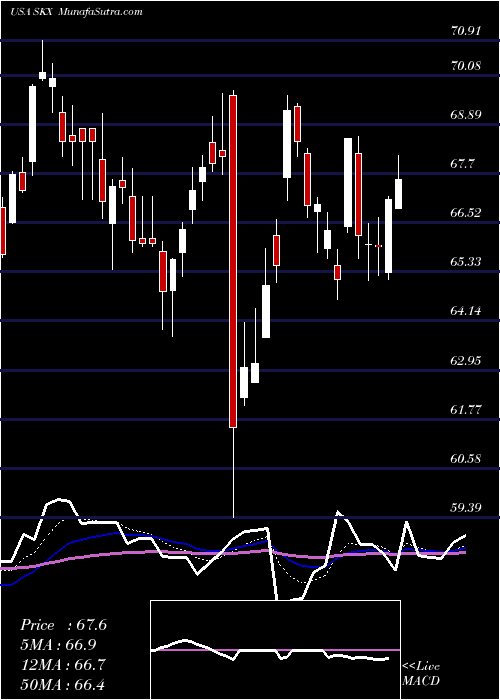Image resolution: width=500 pixels, height=700 pixels.
Task: Click the '12MA : 66.7' readout
Action: coord(63,664)
